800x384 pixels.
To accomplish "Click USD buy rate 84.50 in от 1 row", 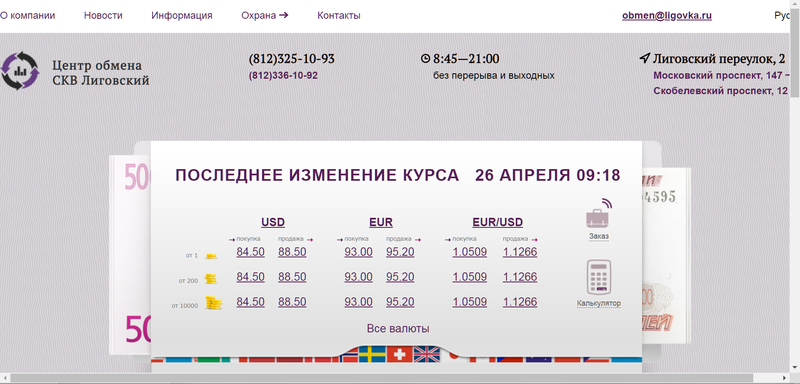I will [251, 252].
